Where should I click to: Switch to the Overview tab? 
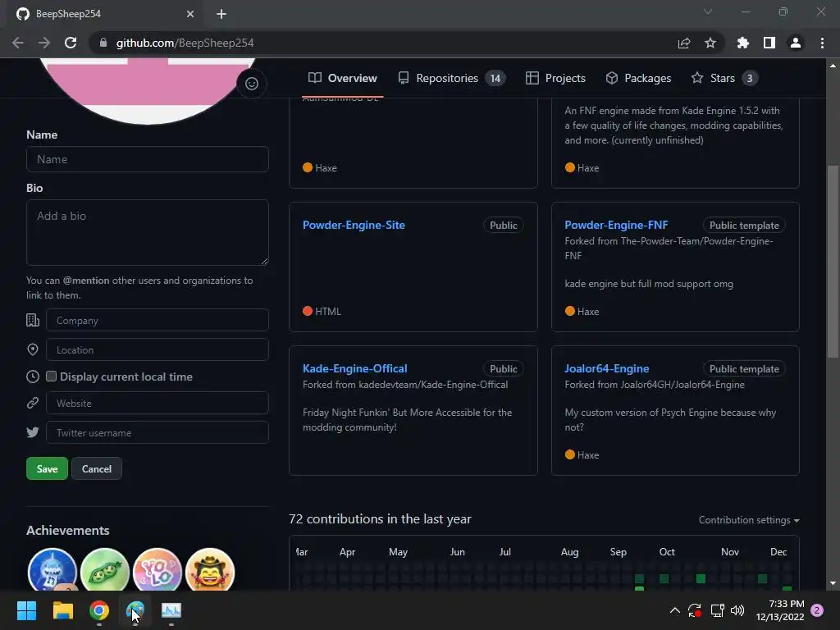(343, 78)
